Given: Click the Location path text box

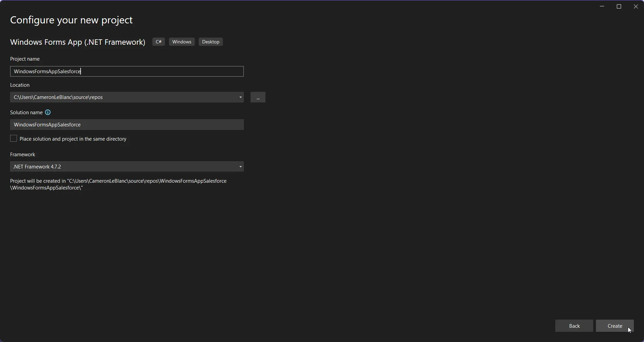Looking at the screenshot, I should [x=124, y=97].
